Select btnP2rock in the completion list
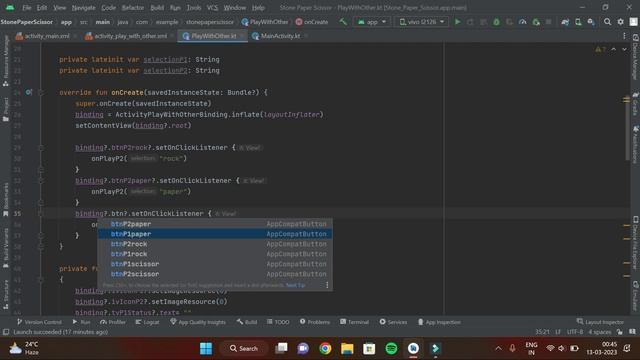Image resolution: width=640 pixels, height=360 pixels. point(215,244)
